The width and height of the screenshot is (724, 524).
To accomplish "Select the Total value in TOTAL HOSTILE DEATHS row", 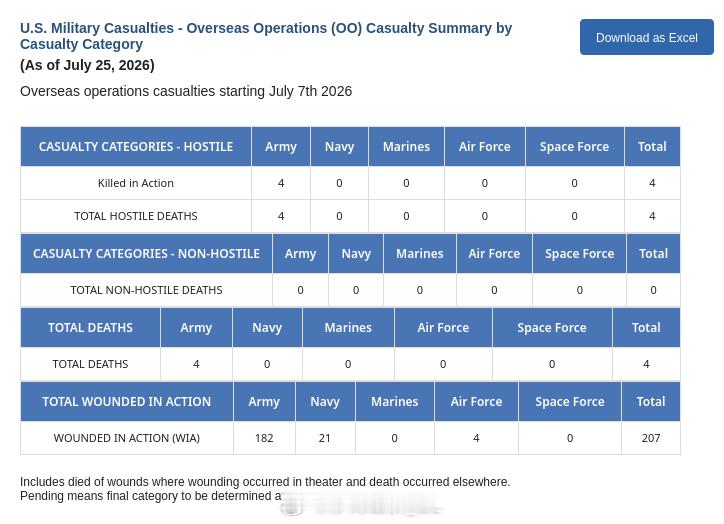I will pos(652,216).
